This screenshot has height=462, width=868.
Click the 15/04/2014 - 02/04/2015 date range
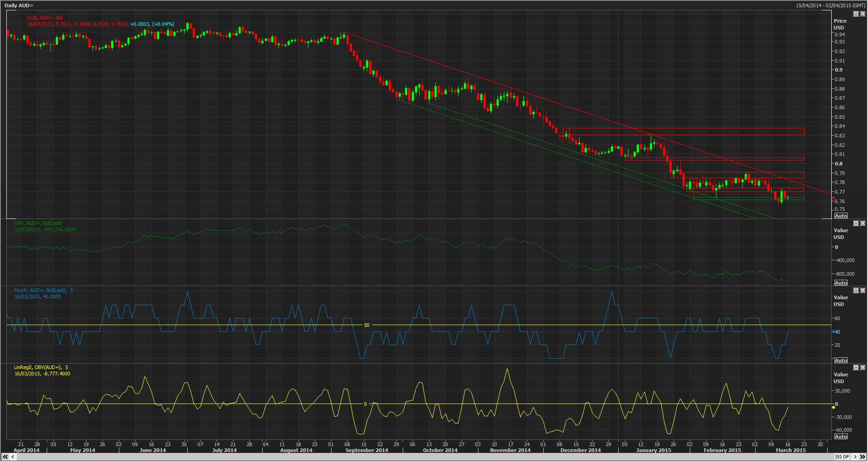[830, 5]
